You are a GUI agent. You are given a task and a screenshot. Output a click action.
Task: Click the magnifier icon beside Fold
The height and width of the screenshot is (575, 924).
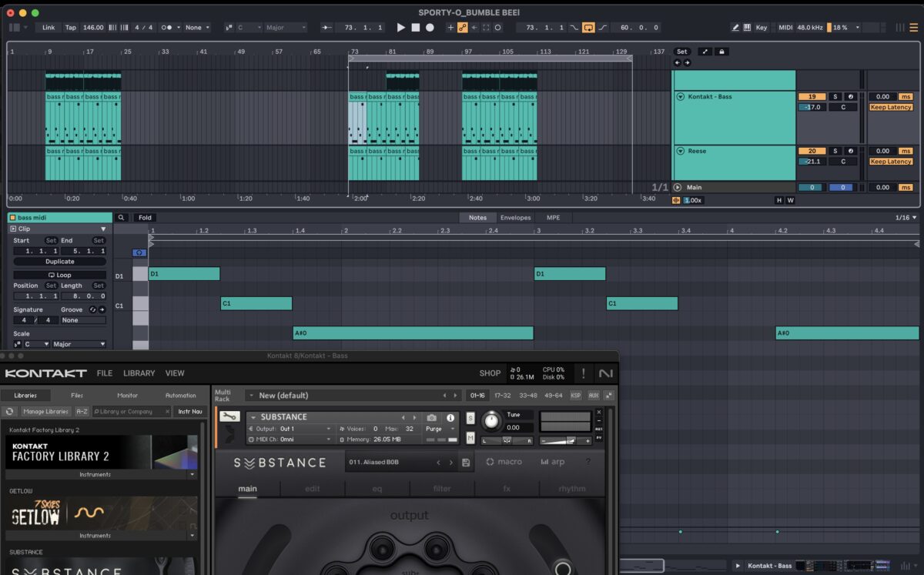click(x=122, y=218)
